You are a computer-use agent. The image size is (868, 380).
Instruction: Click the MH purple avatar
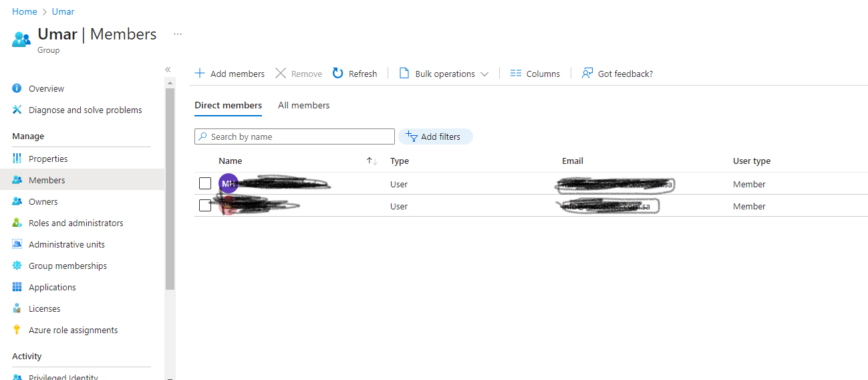pos(229,183)
